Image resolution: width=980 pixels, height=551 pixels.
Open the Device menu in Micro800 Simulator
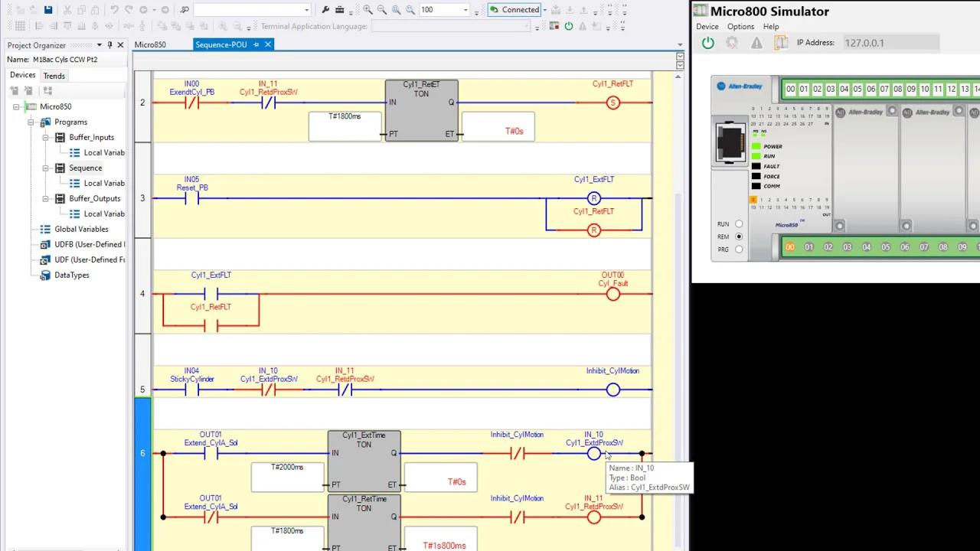click(707, 27)
